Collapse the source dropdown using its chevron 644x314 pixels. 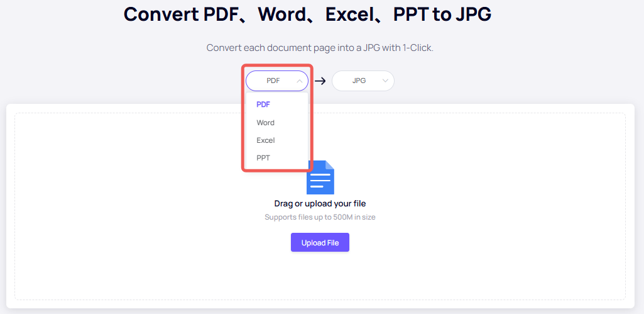(x=300, y=81)
